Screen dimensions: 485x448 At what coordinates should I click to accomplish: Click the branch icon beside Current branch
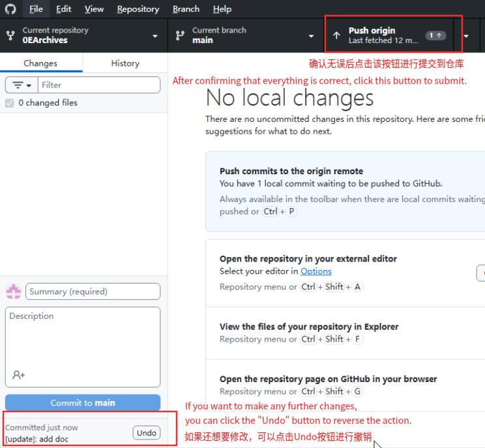(180, 36)
